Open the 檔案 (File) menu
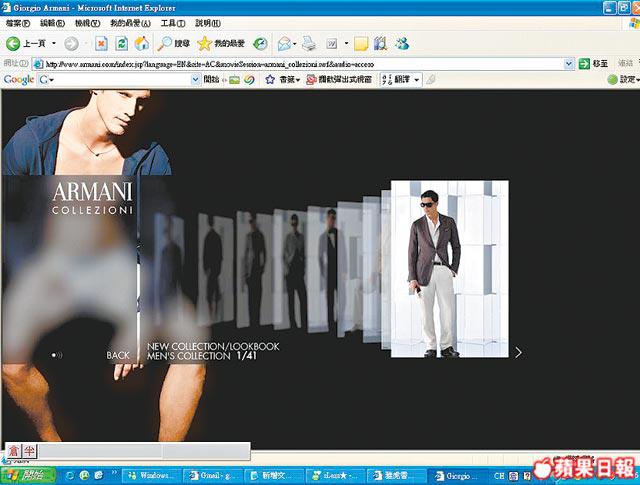 [18, 23]
